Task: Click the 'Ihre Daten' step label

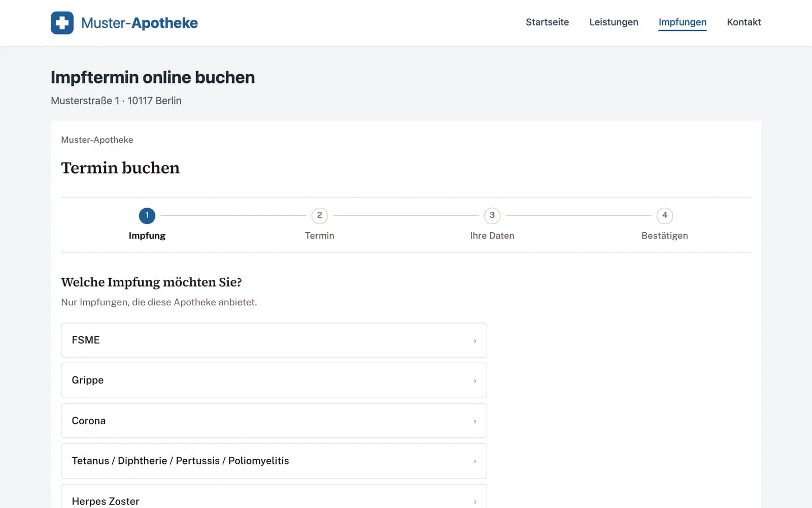Action: [x=492, y=236]
